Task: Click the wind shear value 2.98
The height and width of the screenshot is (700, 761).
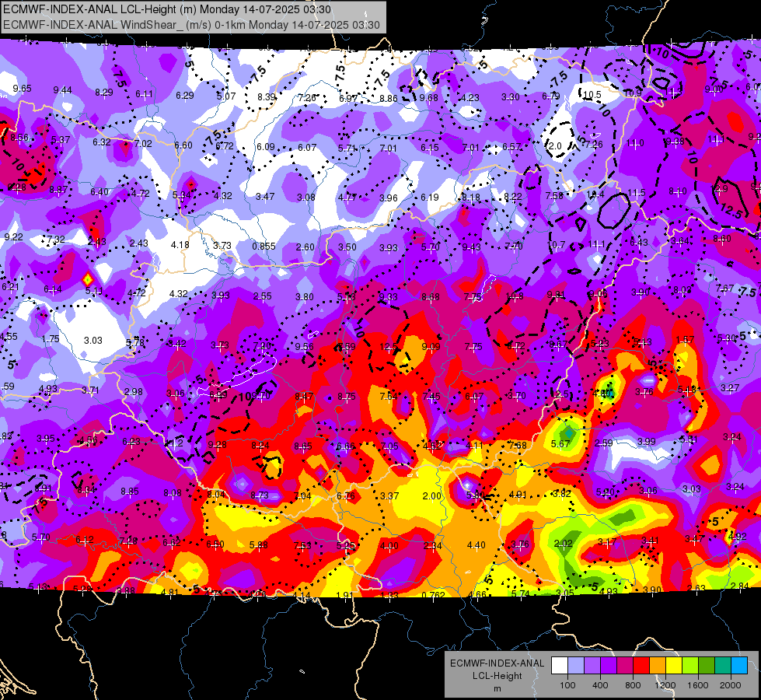Action: (134, 391)
